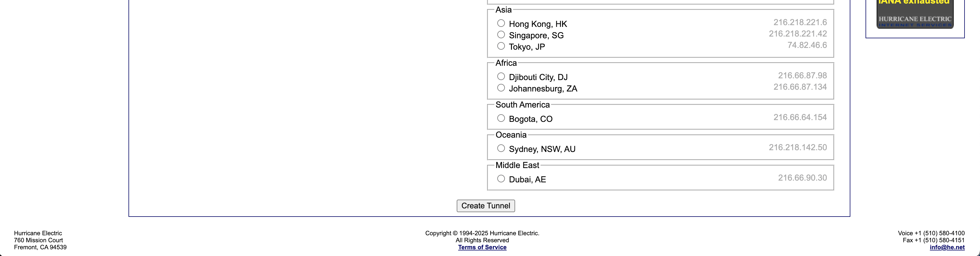Select Bogota, CO as tunnel server

pos(501,118)
